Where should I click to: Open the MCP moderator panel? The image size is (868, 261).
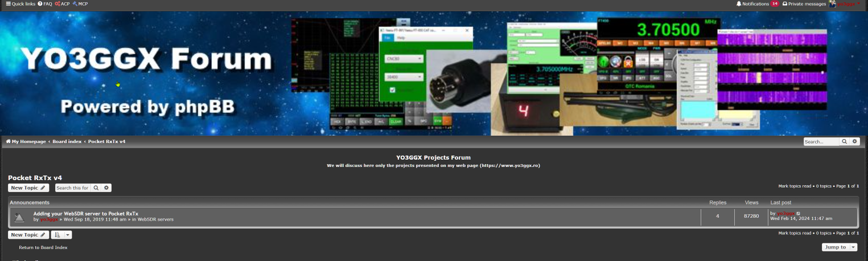coord(80,4)
